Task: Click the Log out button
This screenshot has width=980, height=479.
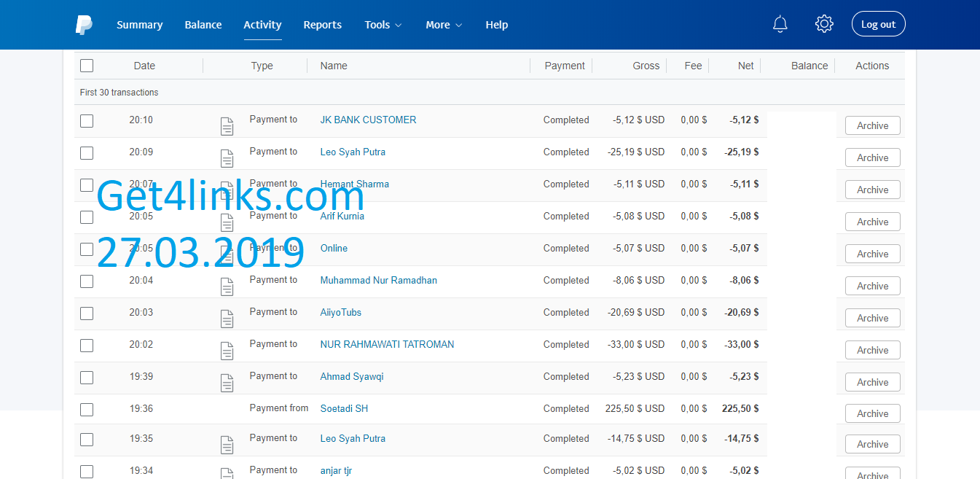Action: pos(879,24)
